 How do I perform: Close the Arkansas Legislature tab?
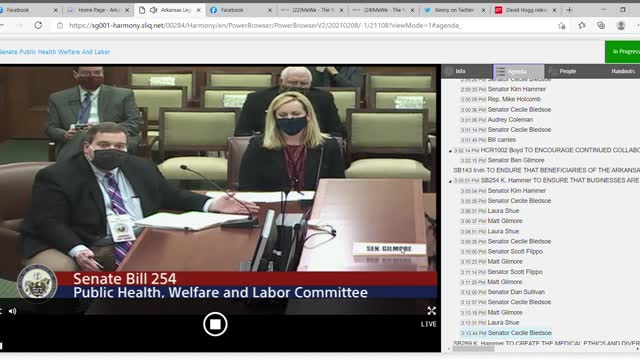click(198, 10)
